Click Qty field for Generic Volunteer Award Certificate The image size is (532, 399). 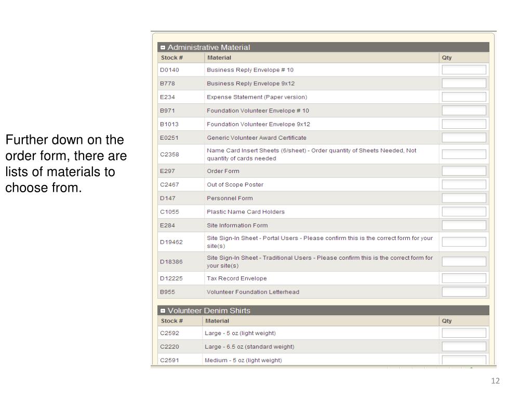click(464, 138)
